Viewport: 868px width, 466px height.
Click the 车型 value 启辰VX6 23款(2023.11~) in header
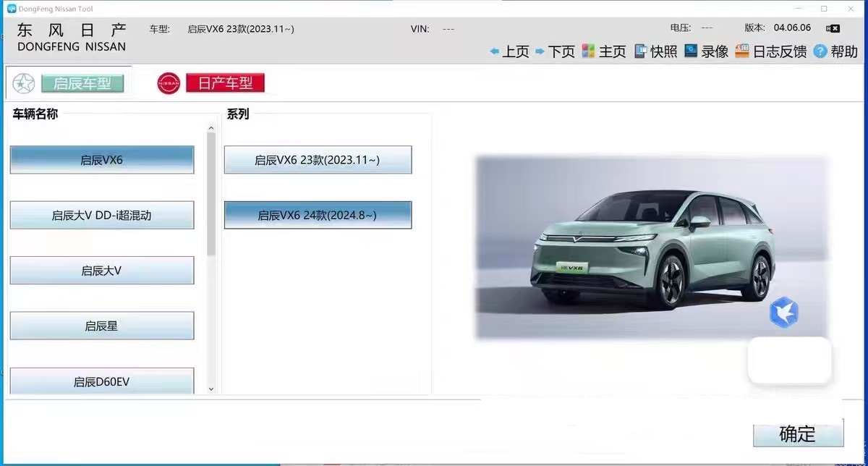pyautogui.click(x=241, y=29)
